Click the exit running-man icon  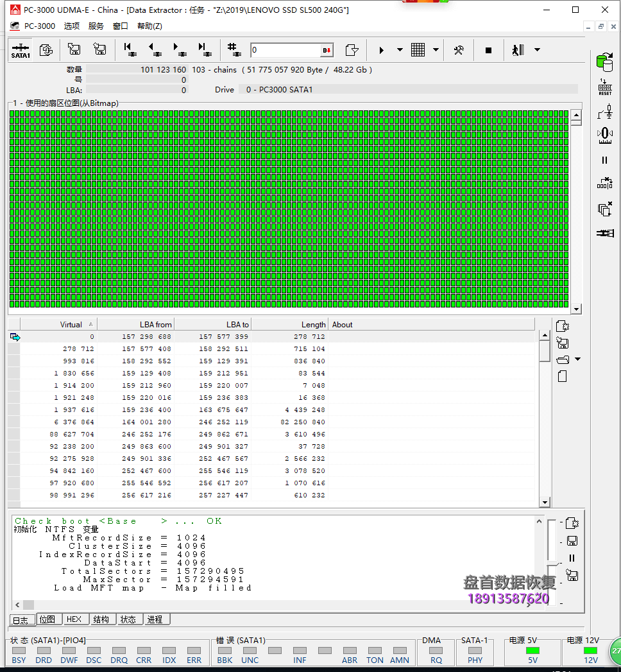pyautogui.click(x=518, y=50)
